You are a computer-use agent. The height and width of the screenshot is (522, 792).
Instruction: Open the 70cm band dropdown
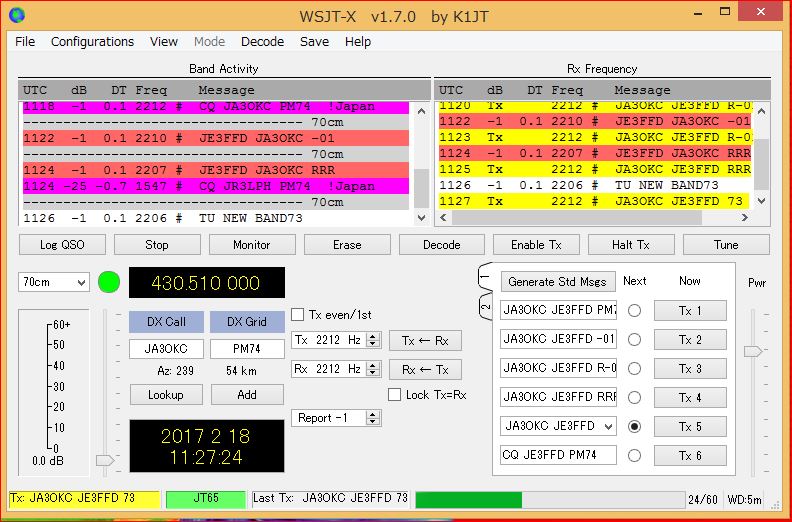coord(54,282)
